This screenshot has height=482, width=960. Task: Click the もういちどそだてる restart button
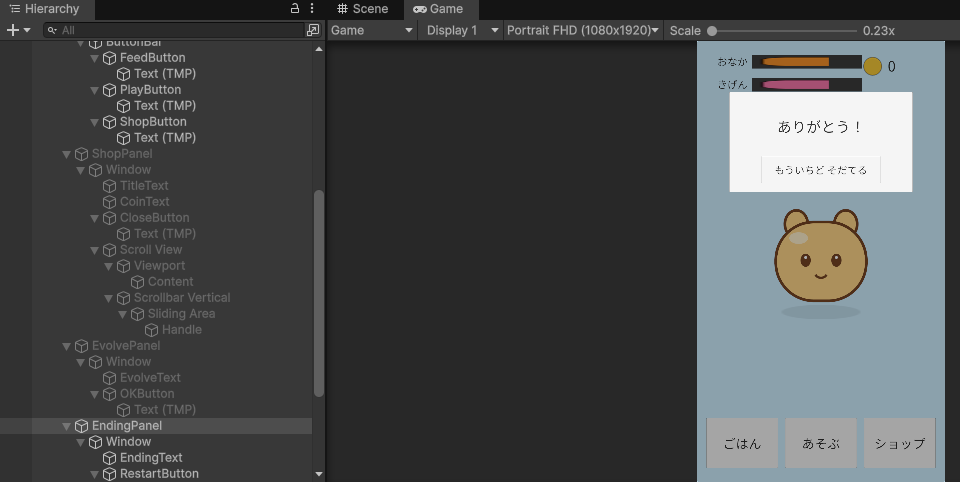tap(820, 170)
